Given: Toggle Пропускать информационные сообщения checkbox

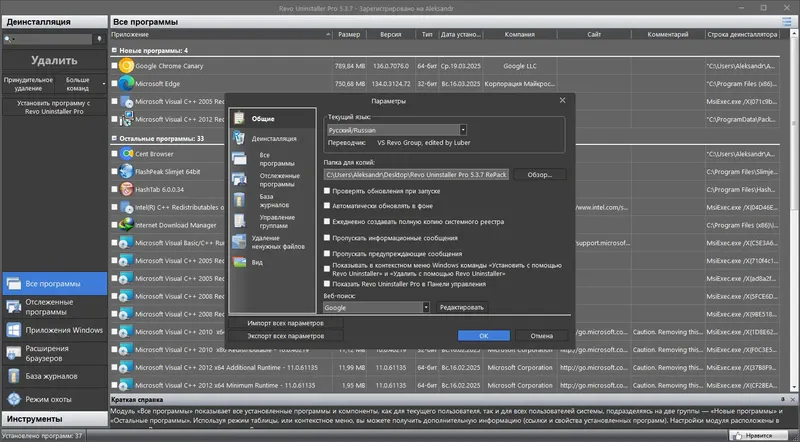Looking at the screenshot, I should coord(327,238).
